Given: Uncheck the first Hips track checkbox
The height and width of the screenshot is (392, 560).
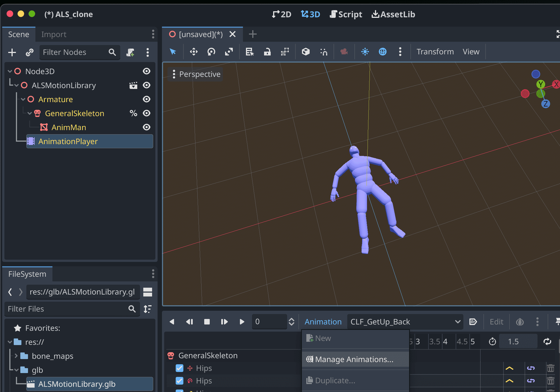Looking at the screenshot, I should click(x=179, y=368).
